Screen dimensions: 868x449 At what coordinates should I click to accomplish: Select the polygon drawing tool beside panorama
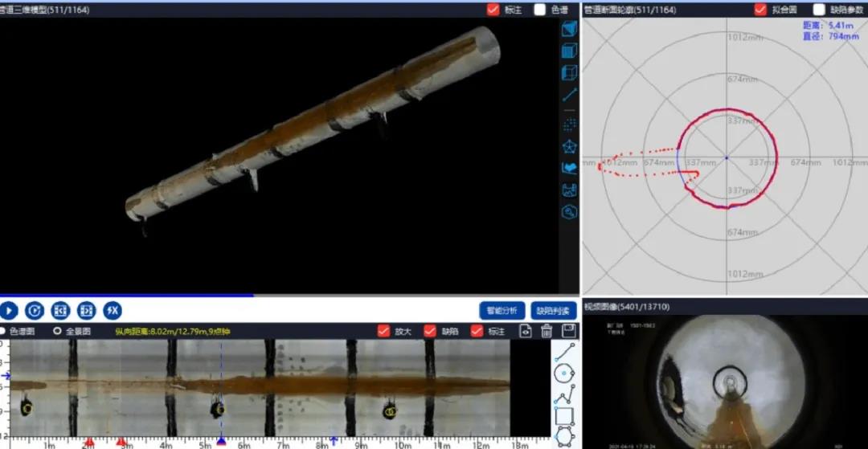pos(565,436)
